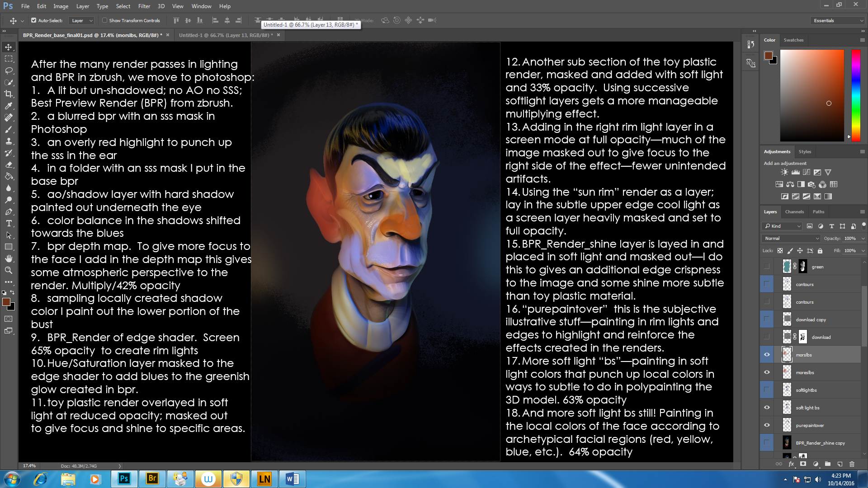The height and width of the screenshot is (488, 868).
Task: Hide the purepaintover layer
Action: click(767, 425)
